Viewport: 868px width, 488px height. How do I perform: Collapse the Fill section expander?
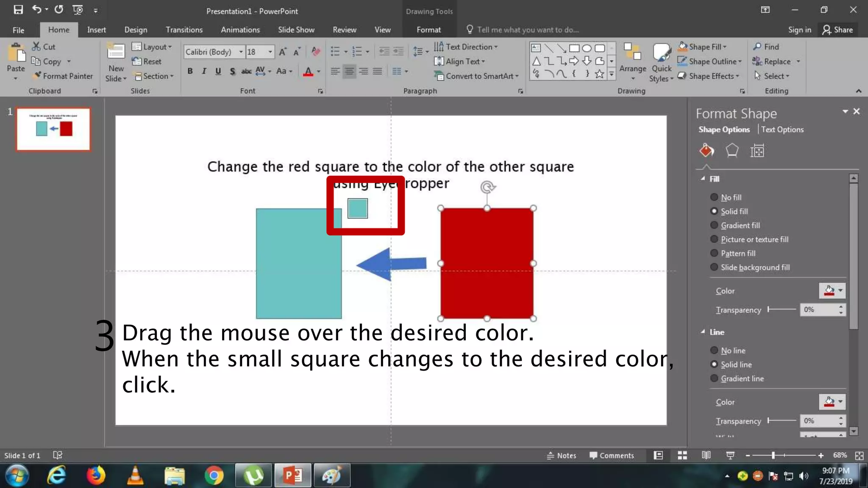click(703, 178)
